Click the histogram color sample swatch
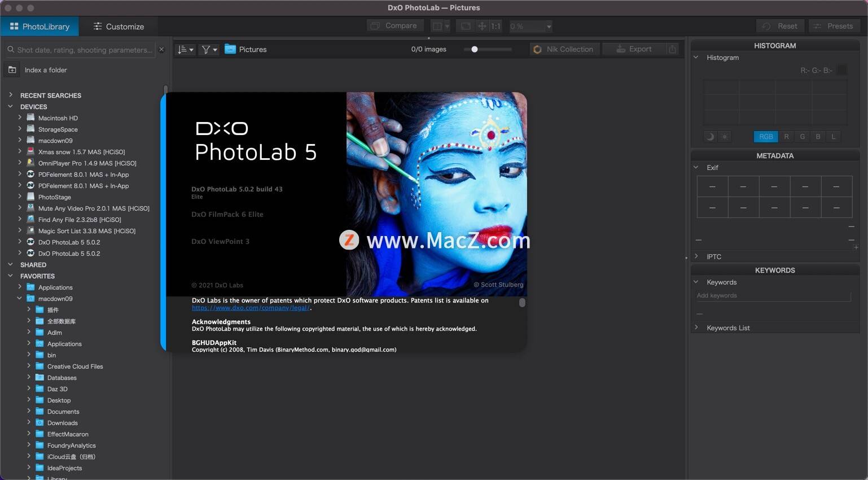Screen dimensions: 868x480 pos(841,70)
